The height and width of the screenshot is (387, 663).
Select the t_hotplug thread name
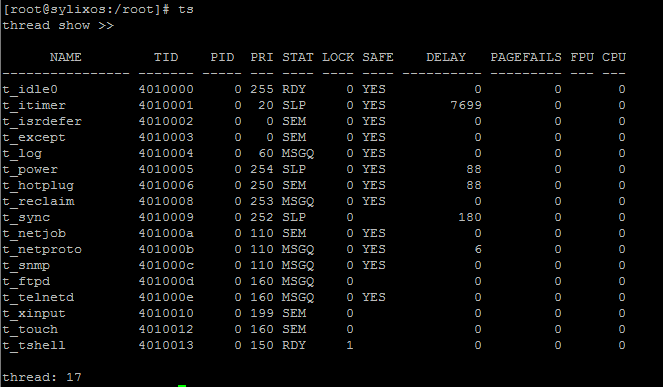coord(38,186)
